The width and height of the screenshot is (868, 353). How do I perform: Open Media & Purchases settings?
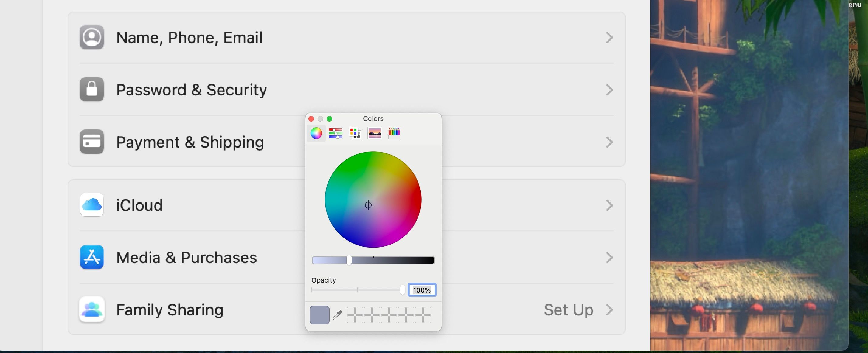pos(346,257)
